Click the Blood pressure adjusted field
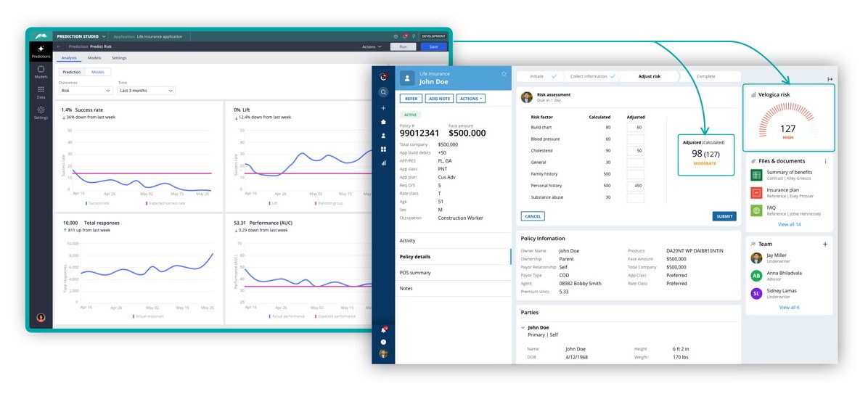The image size is (868, 394). pos(635,139)
